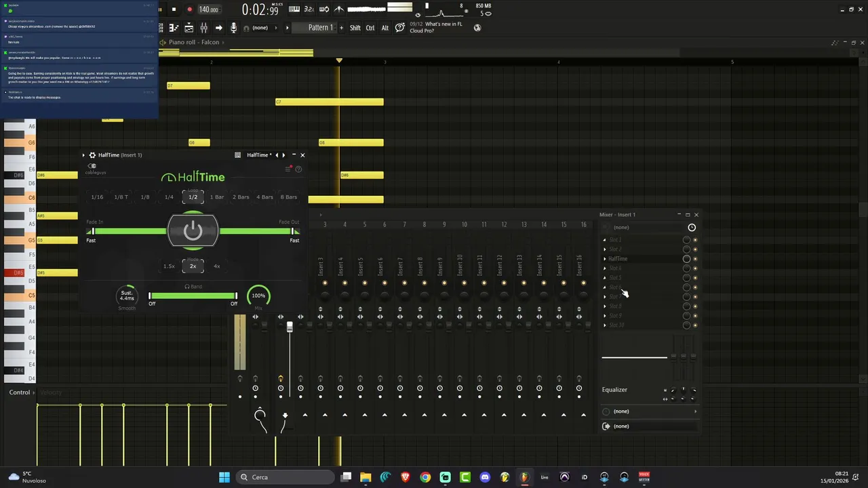Click the G6 piano key

coord(20,143)
